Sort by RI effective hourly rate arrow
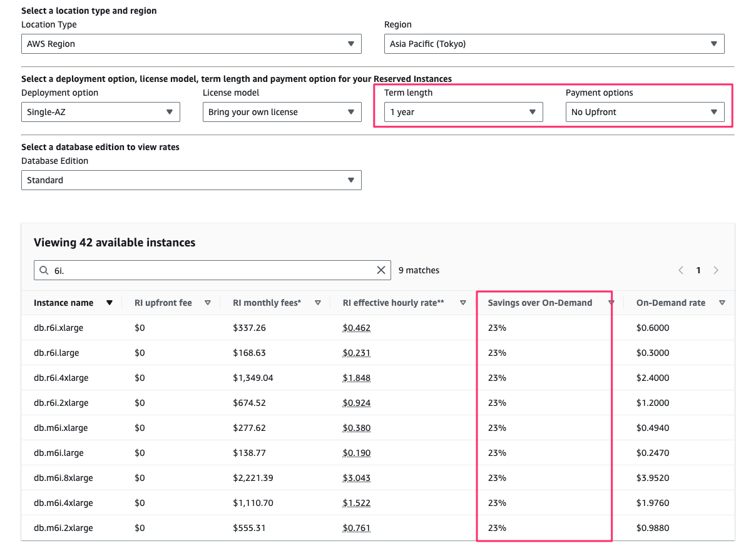This screenshot has width=756, height=551. (463, 303)
